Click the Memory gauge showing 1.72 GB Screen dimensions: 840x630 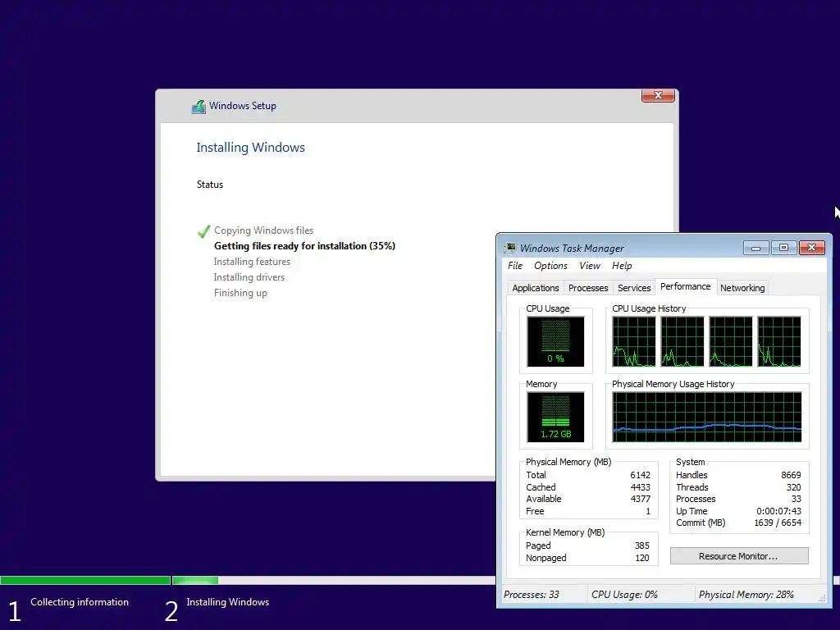pyautogui.click(x=555, y=417)
